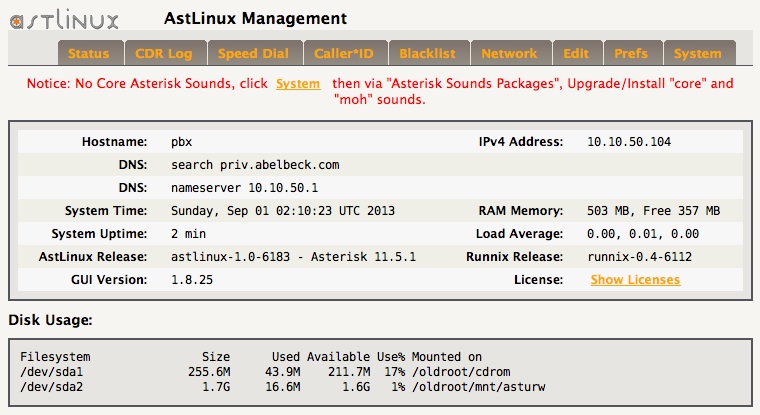The height and width of the screenshot is (415, 760).
Task: Click the runnix-0.4-6112 release value
Action: coord(640,257)
